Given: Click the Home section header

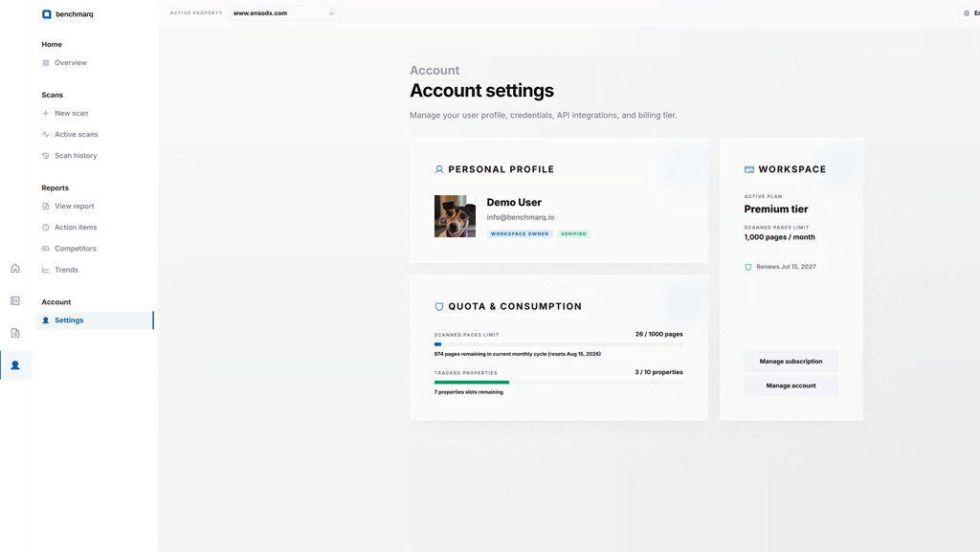Looking at the screenshot, I should (52, 44).
